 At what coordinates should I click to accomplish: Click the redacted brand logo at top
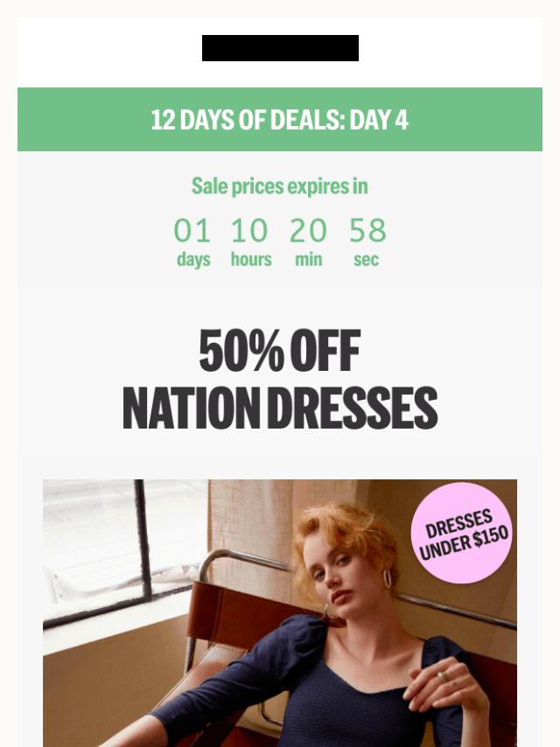pos(280,48)
